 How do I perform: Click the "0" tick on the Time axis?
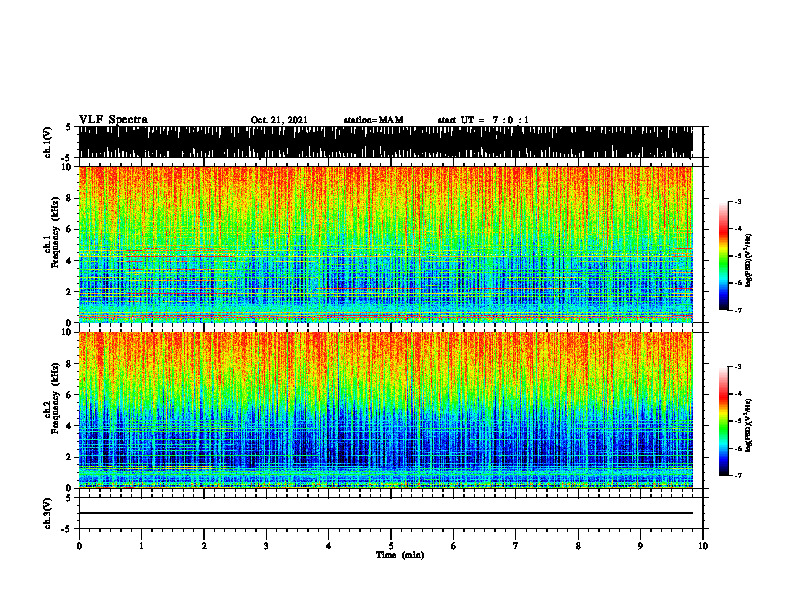point(79,546)
